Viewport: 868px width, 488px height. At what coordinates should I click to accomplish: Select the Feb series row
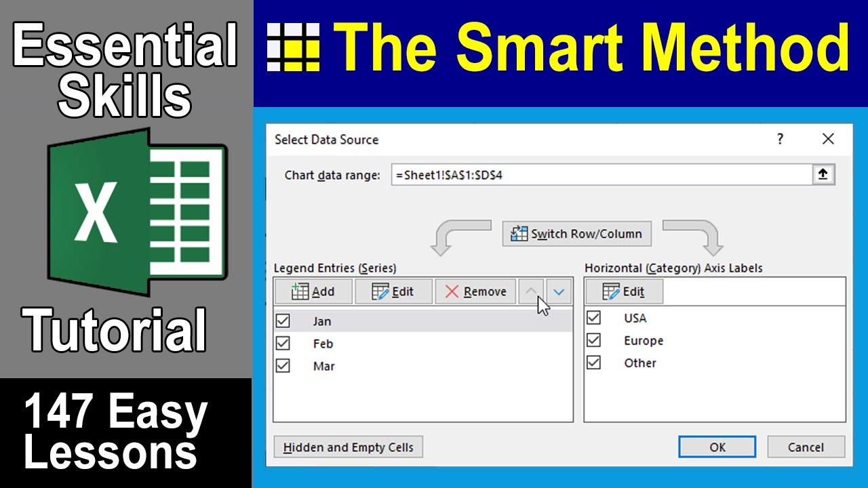click(x=423, y=344)
